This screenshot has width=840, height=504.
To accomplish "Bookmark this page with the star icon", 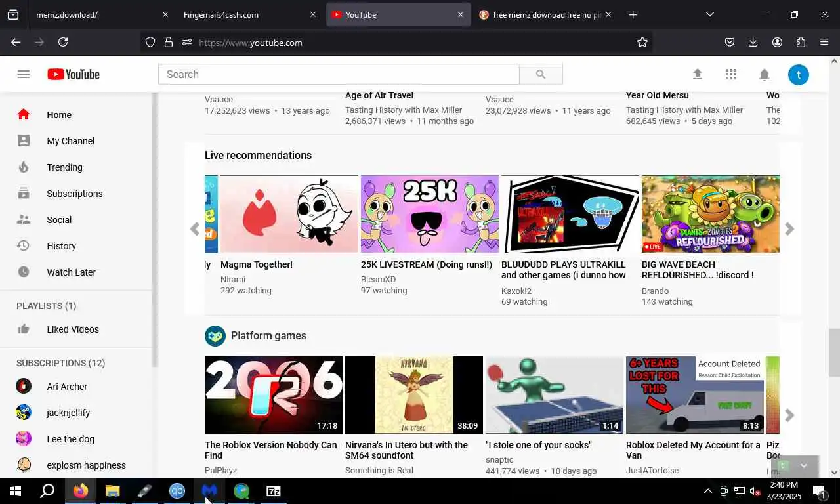I will pyautogui.click(x=642, y=42).
